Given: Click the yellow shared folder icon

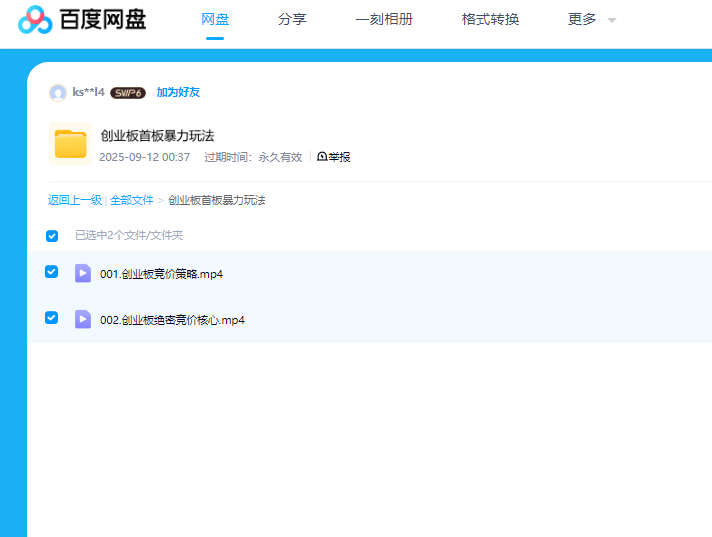Looking at the screenshot, I should click(x=70, y=144).
